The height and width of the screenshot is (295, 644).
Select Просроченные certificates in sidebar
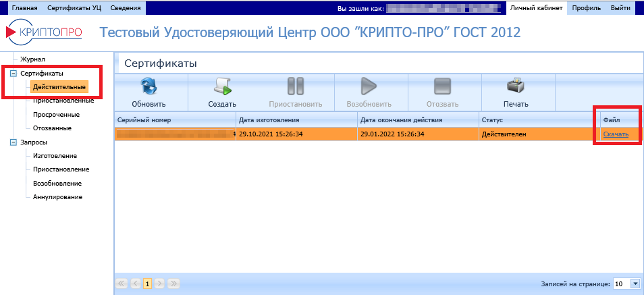tap(56, 115)
